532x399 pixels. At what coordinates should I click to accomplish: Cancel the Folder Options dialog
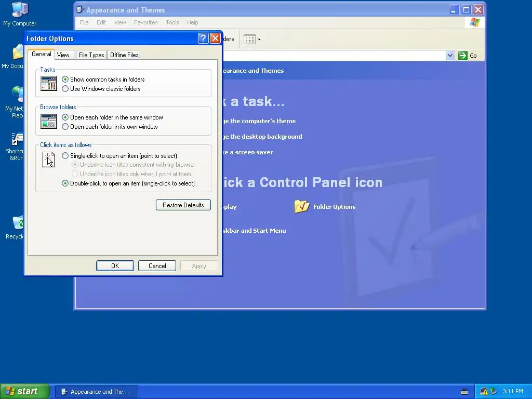click(157, 266)
